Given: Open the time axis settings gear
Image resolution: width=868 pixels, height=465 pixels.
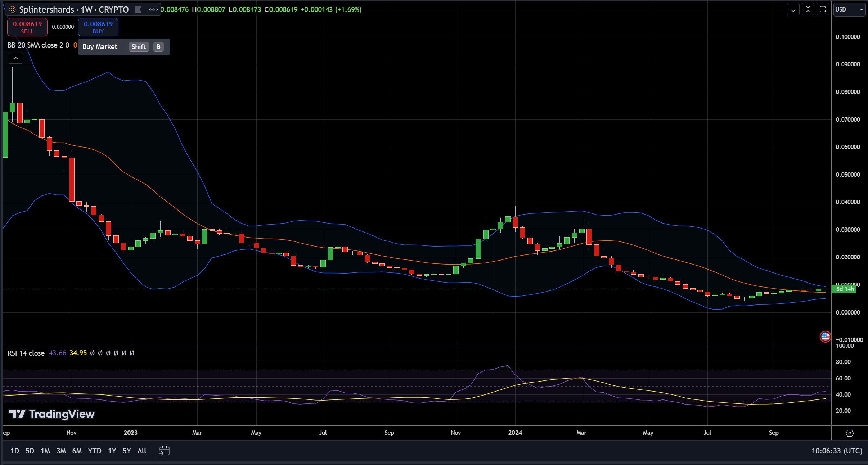Looking at the screenshot, I should pyautogui.click(x=850, y=433).
